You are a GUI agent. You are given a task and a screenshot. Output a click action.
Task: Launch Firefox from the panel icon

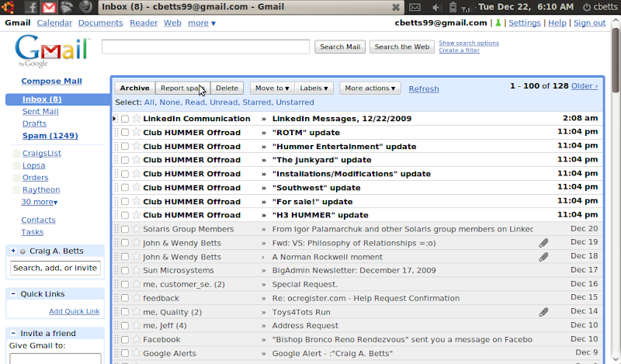85,7
